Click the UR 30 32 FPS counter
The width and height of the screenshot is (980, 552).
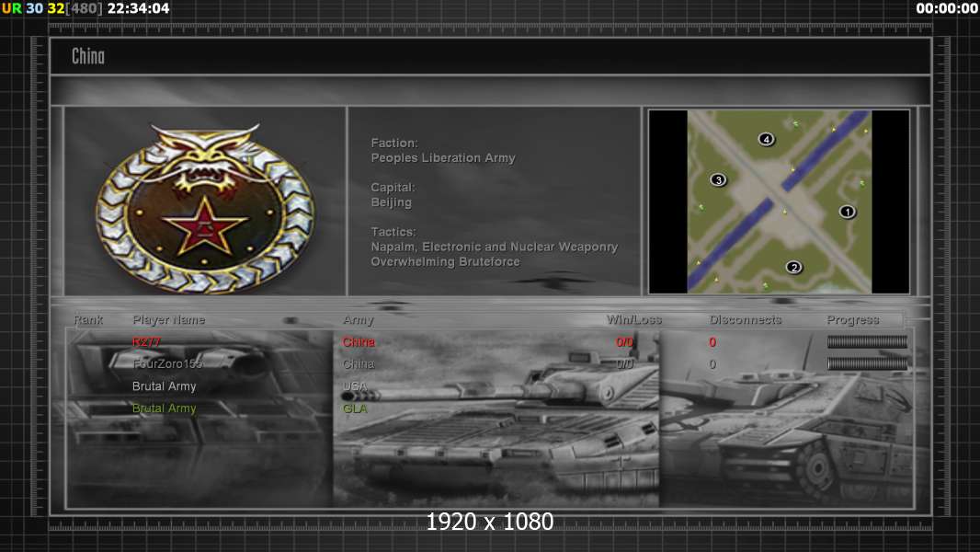click(x=33, y=8)
